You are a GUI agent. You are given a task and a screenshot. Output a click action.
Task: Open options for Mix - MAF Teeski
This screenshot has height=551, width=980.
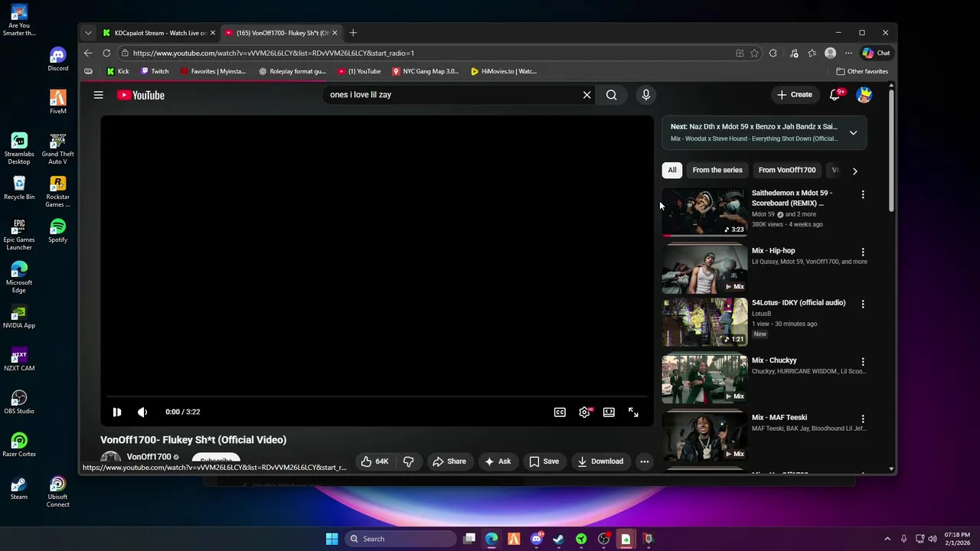863,419
